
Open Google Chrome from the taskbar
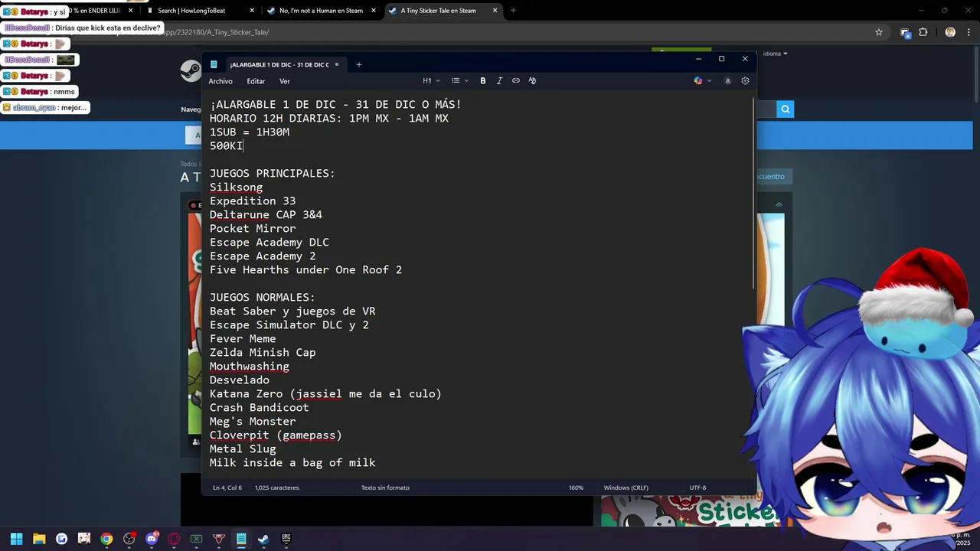pyautogui.click(x=106, y=539)
